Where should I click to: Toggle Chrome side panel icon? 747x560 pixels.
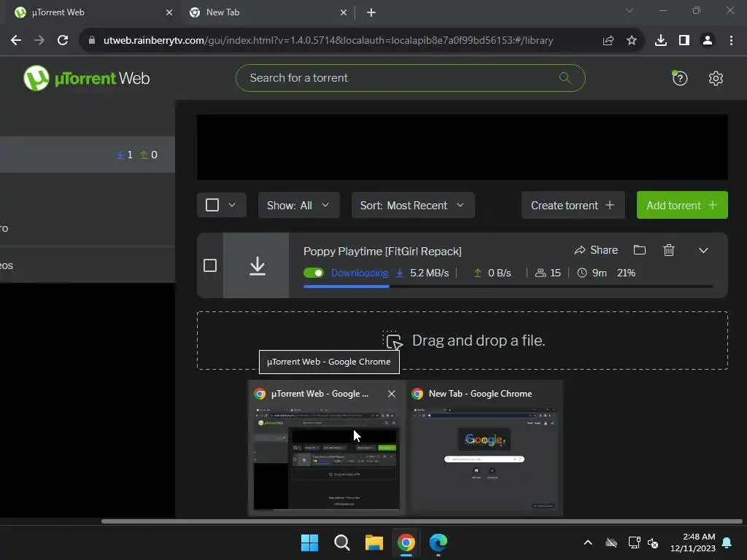click(x=684, y=41)
